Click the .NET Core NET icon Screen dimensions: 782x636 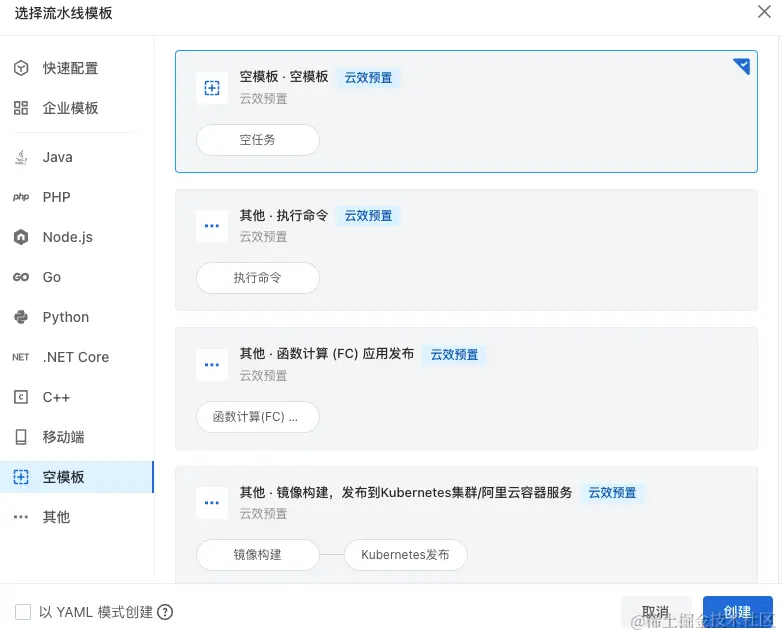point(21,357)
